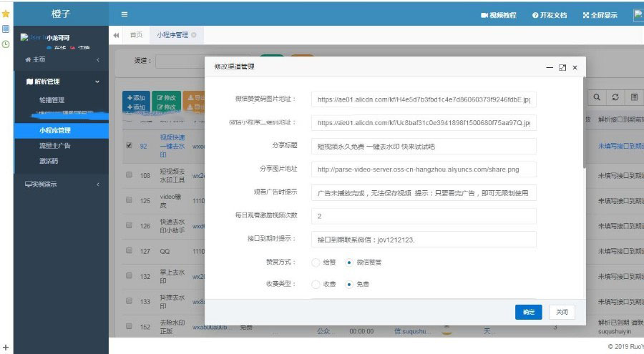Click the 渠道 search input behind dialog
This screenshot has height=354, width=644.
[x=180, y=61]
